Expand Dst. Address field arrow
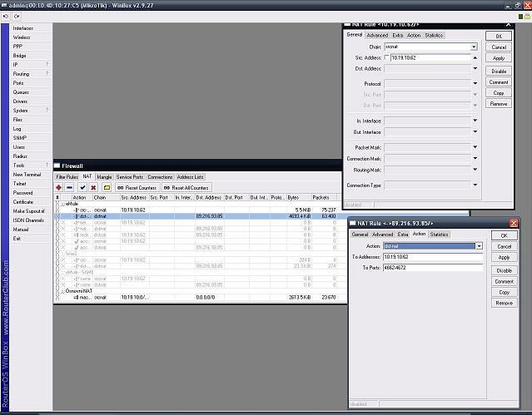 coord(475,68)
